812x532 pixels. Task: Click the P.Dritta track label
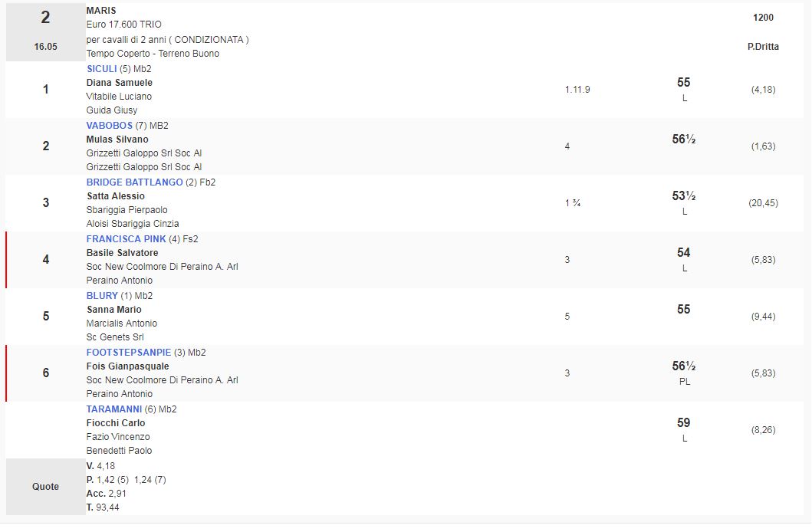pos(762,47)
